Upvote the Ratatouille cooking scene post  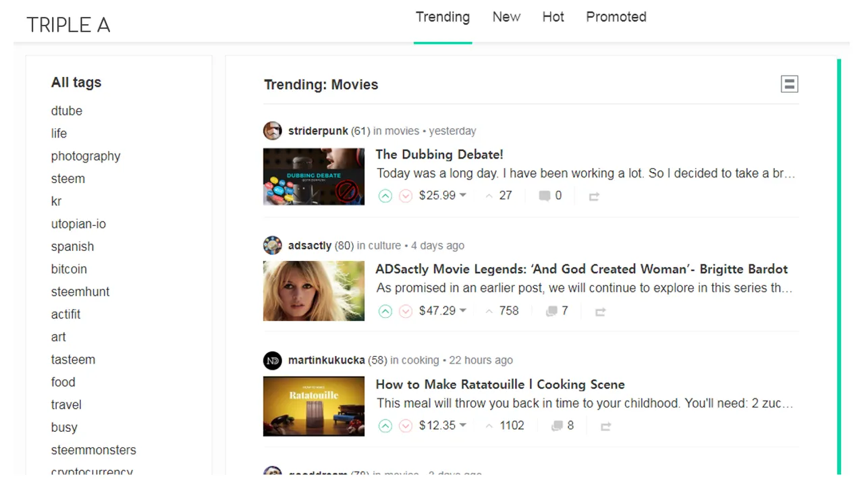[x=385, y=426]
